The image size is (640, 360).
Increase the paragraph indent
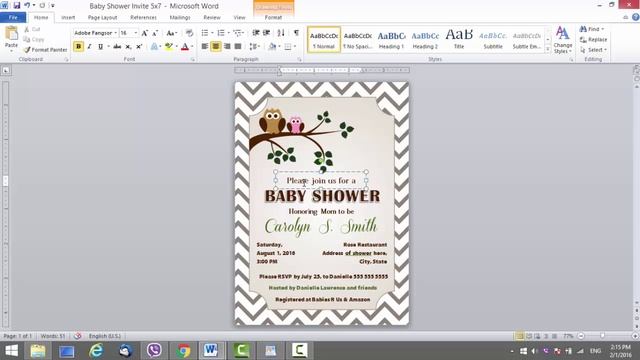267,33
